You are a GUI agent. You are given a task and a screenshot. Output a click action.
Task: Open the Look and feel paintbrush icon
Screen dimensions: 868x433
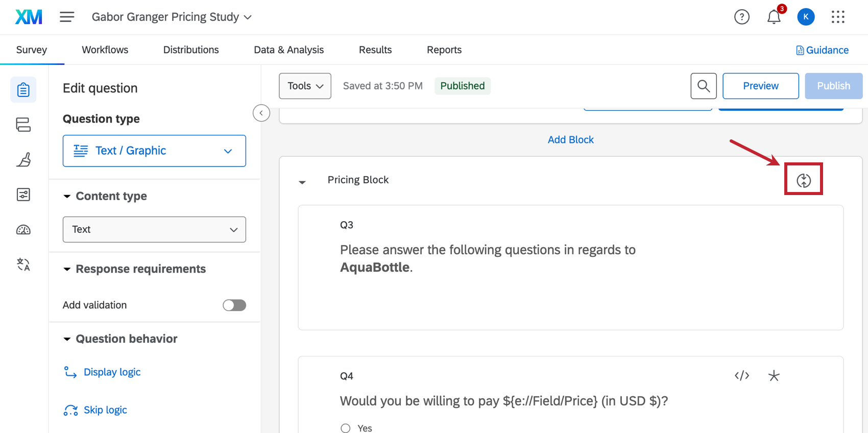[x=23, y=160]
